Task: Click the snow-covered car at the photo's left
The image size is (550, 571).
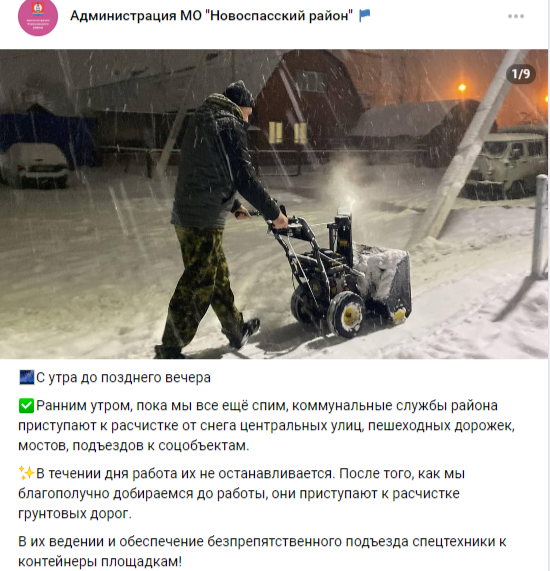Action: 35,165
